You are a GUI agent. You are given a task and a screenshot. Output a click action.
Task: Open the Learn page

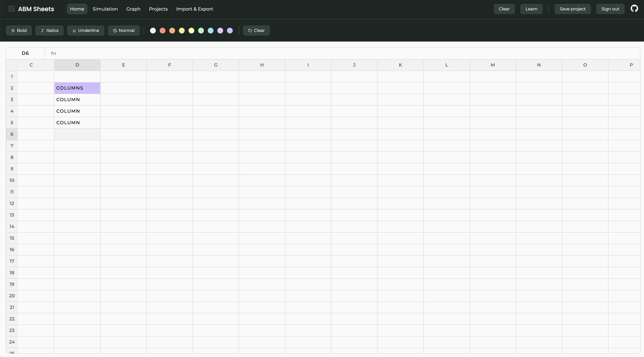[531, 9]
